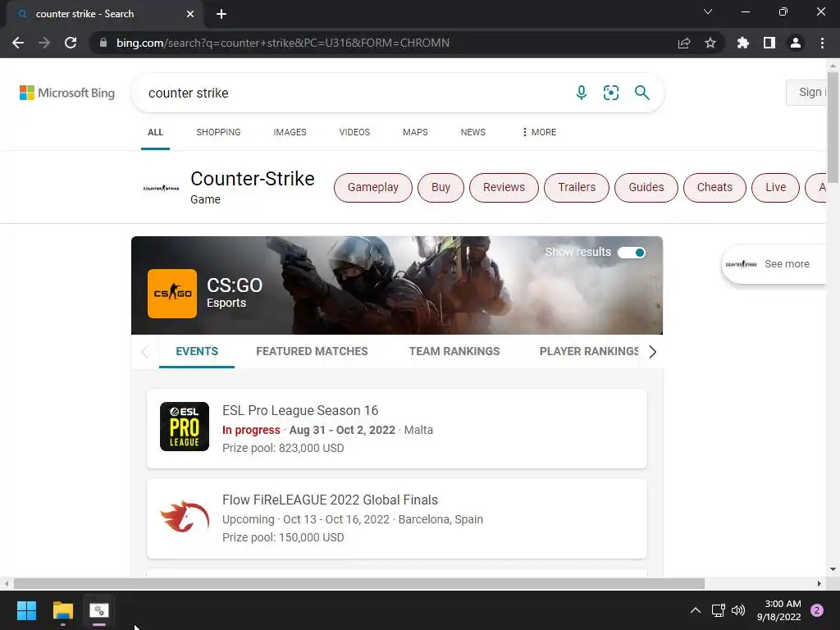The height and width of the screenshot is (630, 840).
Task: Open the PLAYER RANKINGS tab
Action: 589,351
